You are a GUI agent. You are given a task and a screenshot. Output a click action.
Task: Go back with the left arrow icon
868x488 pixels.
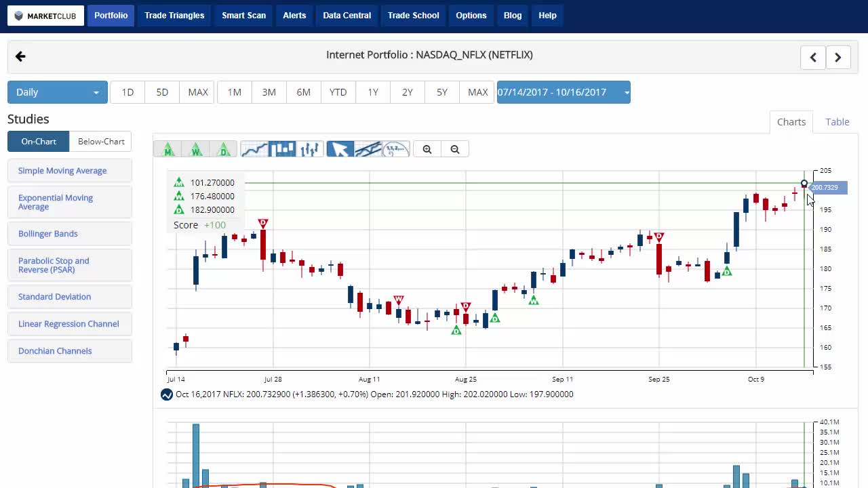click(20, 57)
